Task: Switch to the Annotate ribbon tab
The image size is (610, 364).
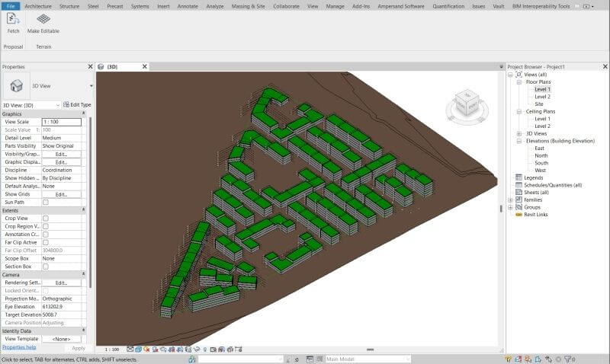Action: pyautogui.click(x=187, y=5)
